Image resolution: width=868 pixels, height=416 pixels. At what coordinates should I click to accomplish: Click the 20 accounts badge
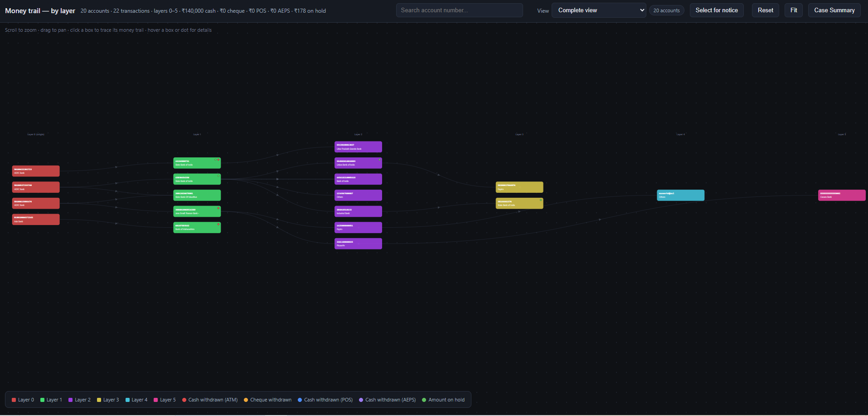click(667, 10)
